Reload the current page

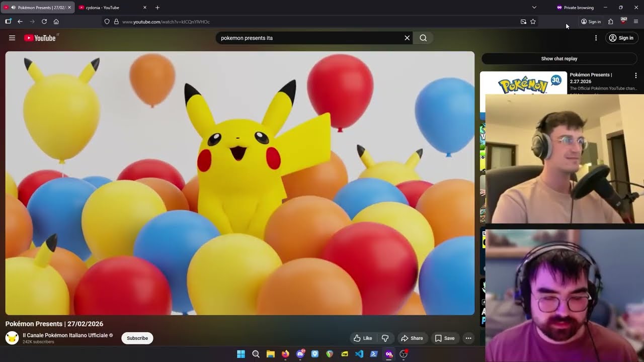click(44, 22)
